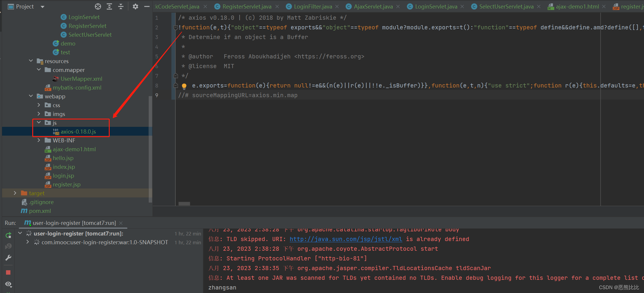This screenshot has height=293, width=644.
Task: Collapse user-login-register run tree node
Action: click(x=20, y=233)
